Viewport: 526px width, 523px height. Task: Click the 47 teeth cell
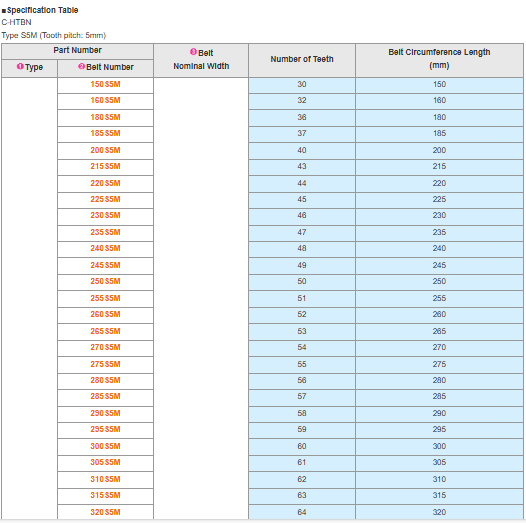(302, 232)
